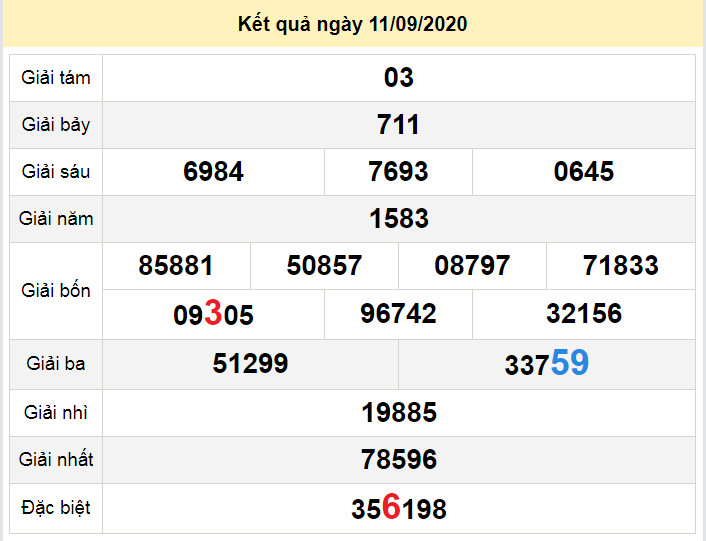Click the Giải năm number 1583
Screen dimensions: 706x541
click(x=399, y=219)
